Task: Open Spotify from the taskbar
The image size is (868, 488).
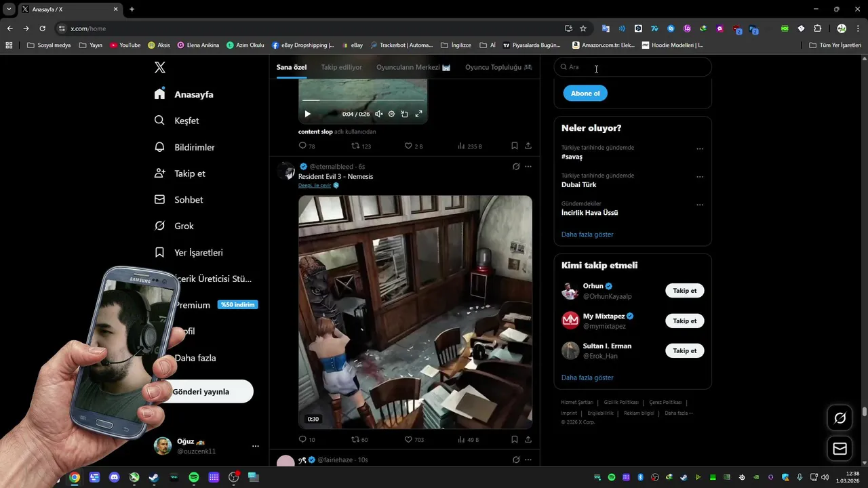Action: [x=194, y=477]
